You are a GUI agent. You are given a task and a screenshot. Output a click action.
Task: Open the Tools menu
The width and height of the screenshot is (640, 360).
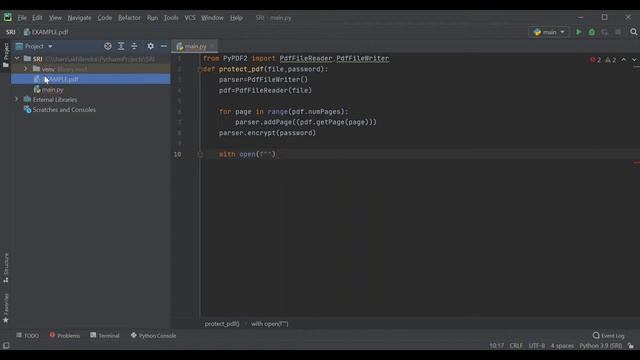point(171,18)
